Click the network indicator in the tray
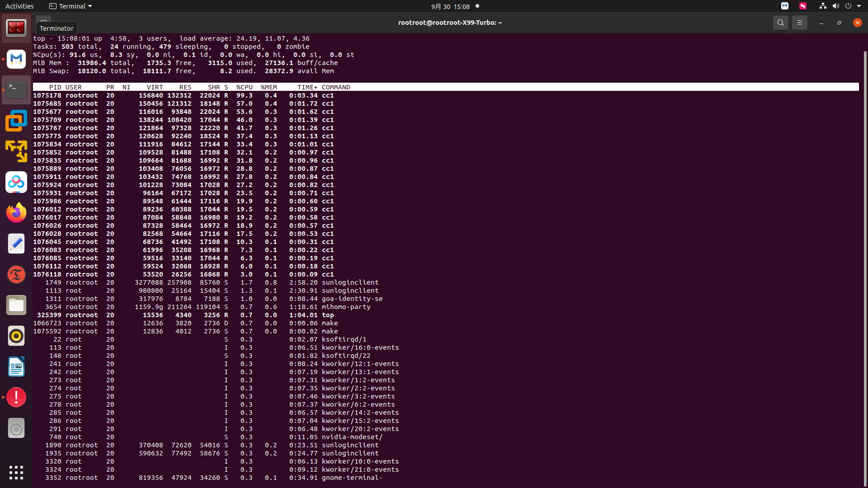The image size is (868, 488). point(823,6)
